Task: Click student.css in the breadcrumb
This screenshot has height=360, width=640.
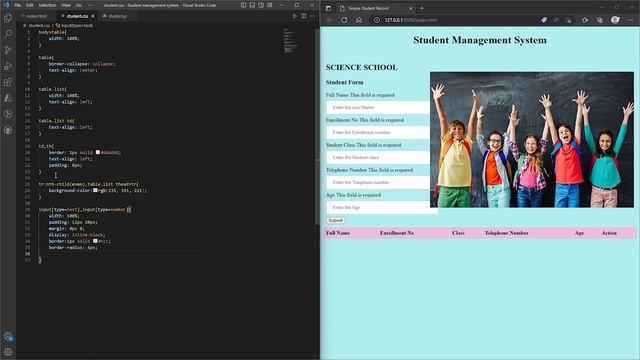Action: pyautogui.click(x=38, y=25)
